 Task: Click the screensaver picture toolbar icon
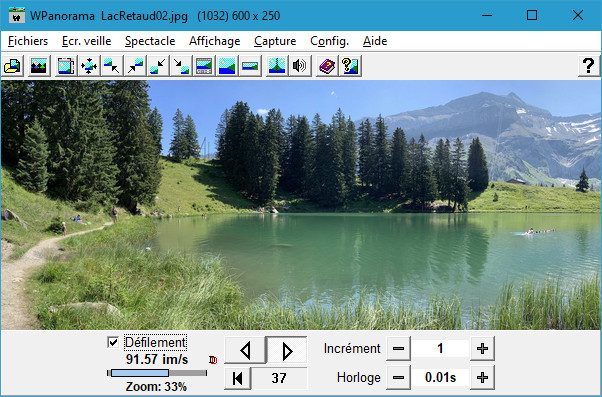[39, 66]
